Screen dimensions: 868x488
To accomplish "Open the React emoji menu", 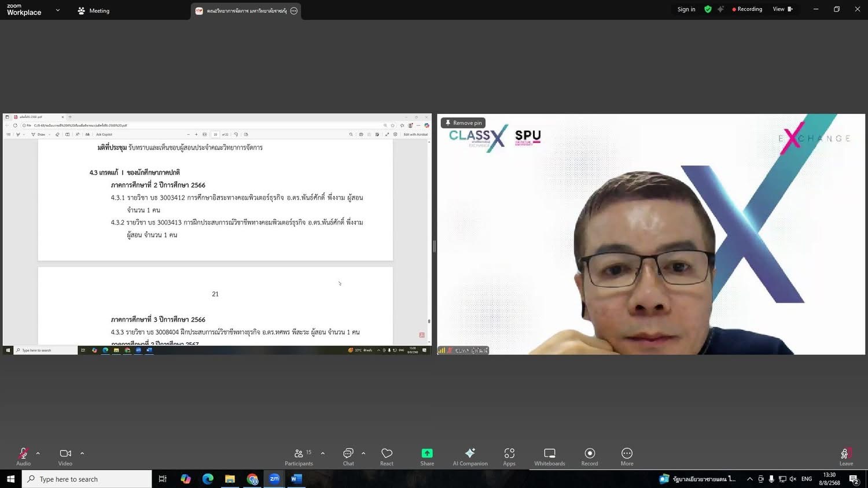I will click(387, 456).
